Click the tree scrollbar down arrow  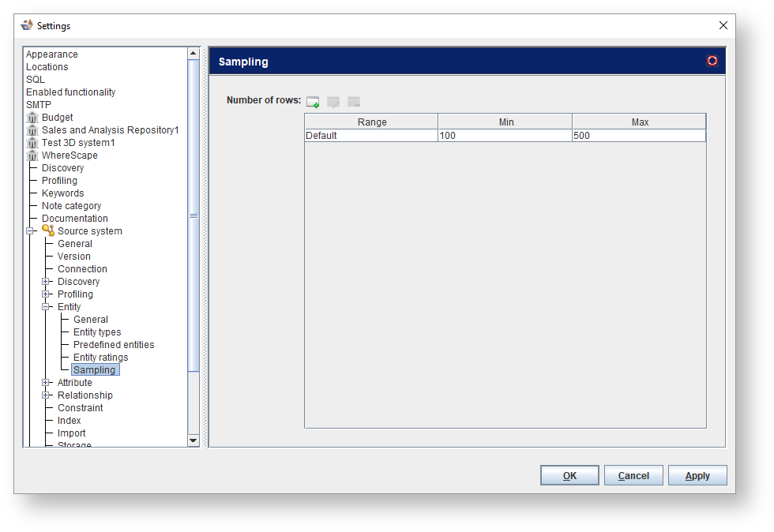[x=193, y=440]
